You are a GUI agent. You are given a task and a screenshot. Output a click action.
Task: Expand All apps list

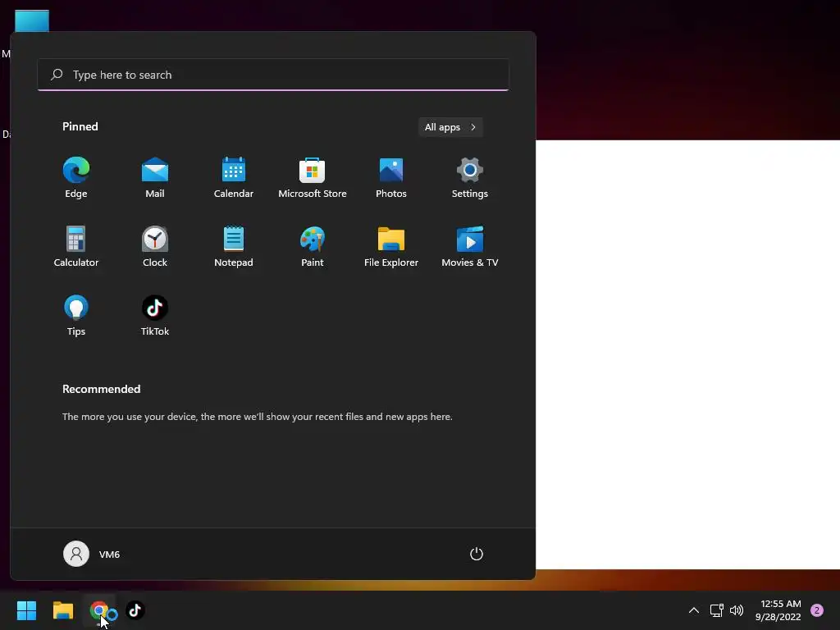pos(450,127)
